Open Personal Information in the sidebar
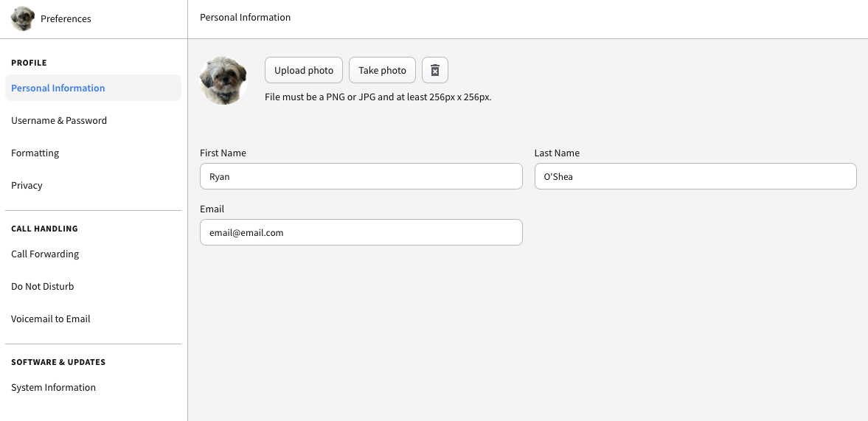 pos(93,88)
